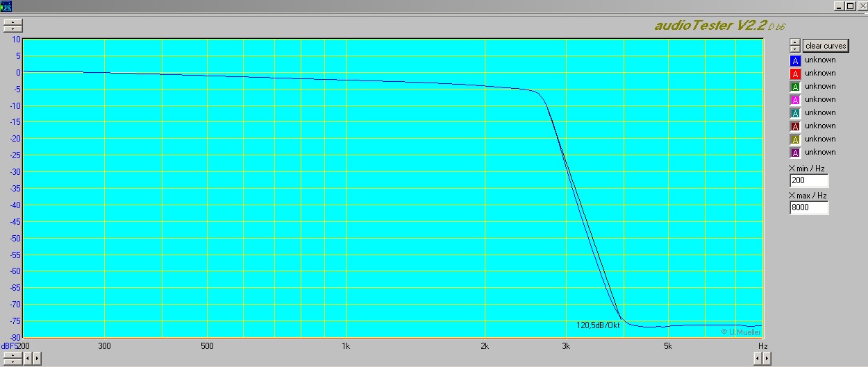Click the audioTester app icon in title bar
Image resolution: width=868 pixels, height=367 pixels.
point(6,6)
